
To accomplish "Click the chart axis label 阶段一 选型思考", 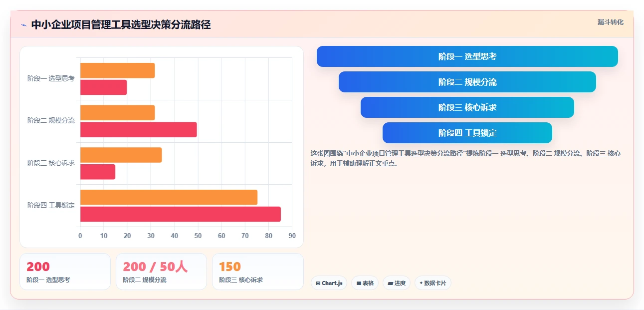I will click(51, 78).
